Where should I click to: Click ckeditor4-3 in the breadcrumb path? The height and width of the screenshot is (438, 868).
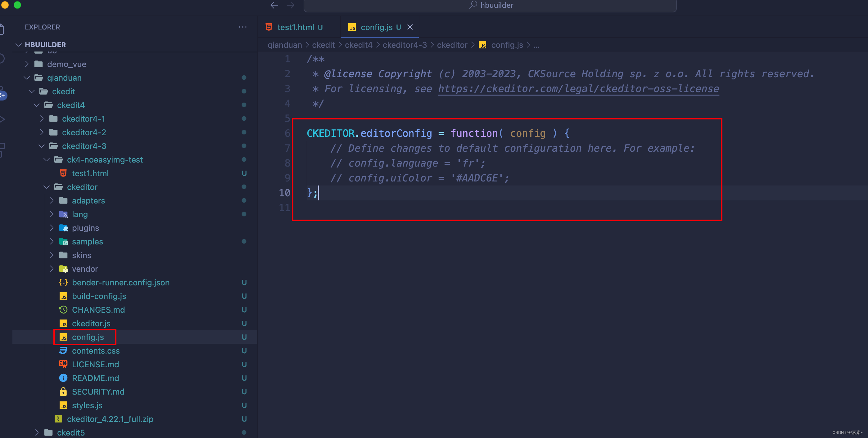pos(404,45)
